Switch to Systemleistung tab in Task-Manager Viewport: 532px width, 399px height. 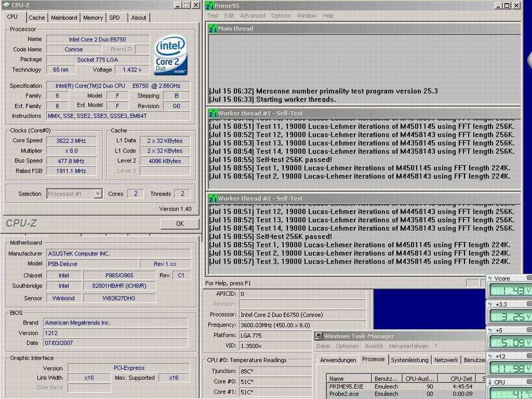point(409,360)
